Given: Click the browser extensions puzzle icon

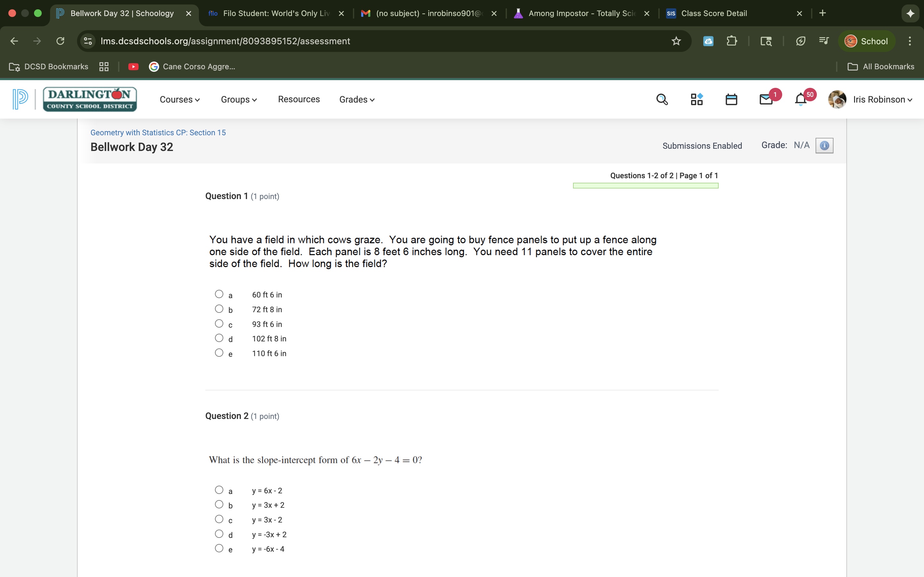Looking at the screenshot, I should tap(732, 41).
